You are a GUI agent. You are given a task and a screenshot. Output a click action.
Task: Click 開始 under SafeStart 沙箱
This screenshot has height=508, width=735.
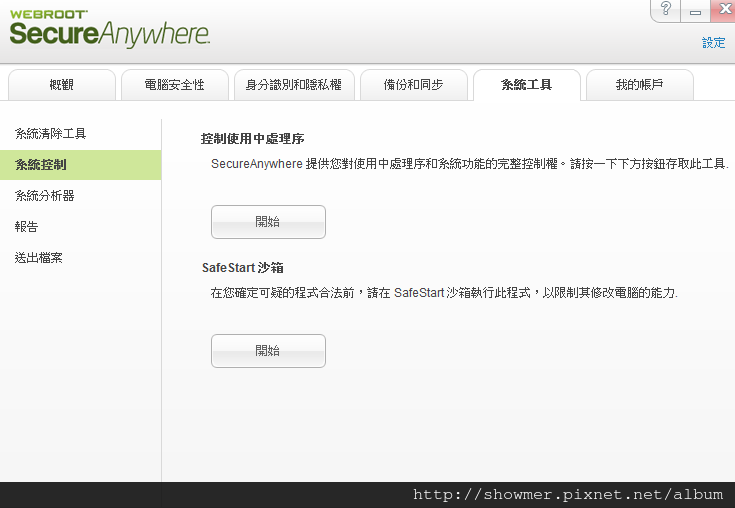[x=268, y=351]
